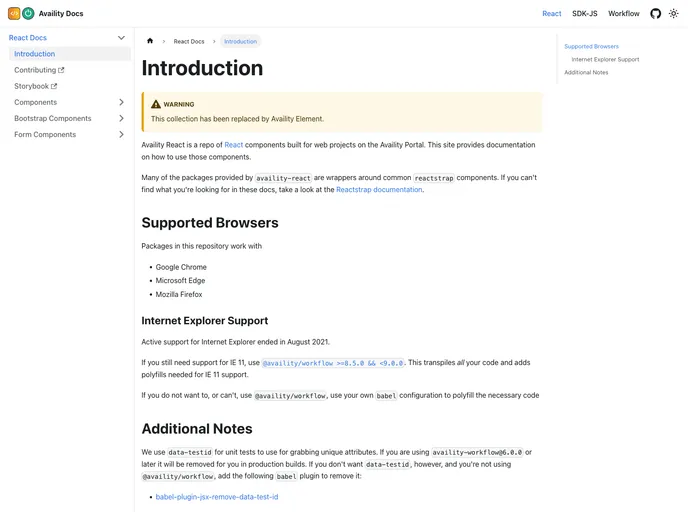Click the warning triangle icon
This screenshot has height=512, width=688.
(x=156, y=104)
